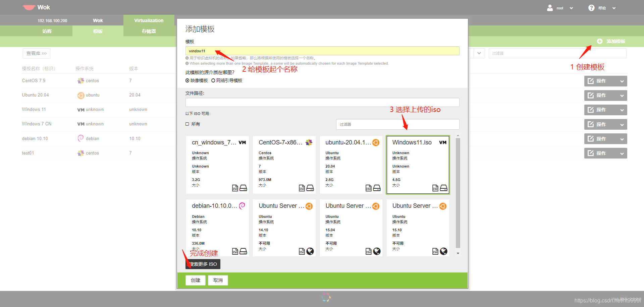Click the 查看库 button

point(37,53)
